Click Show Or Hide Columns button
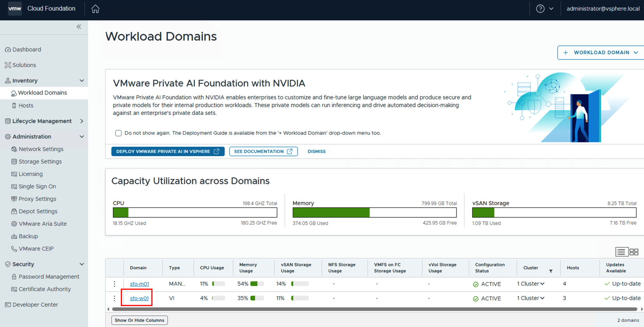Viewport: 644px width, 327px height. pyautogui.click(x=139, y=320)
